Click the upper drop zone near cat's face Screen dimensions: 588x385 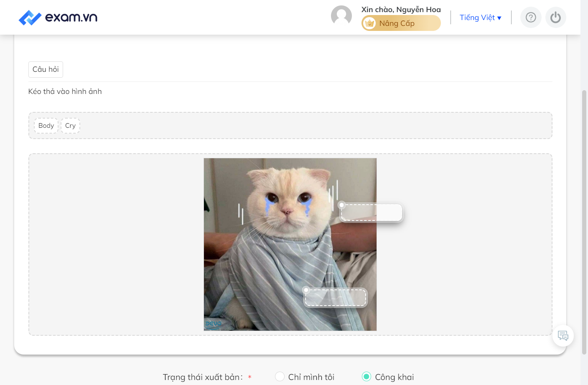(x=372, y=213)
